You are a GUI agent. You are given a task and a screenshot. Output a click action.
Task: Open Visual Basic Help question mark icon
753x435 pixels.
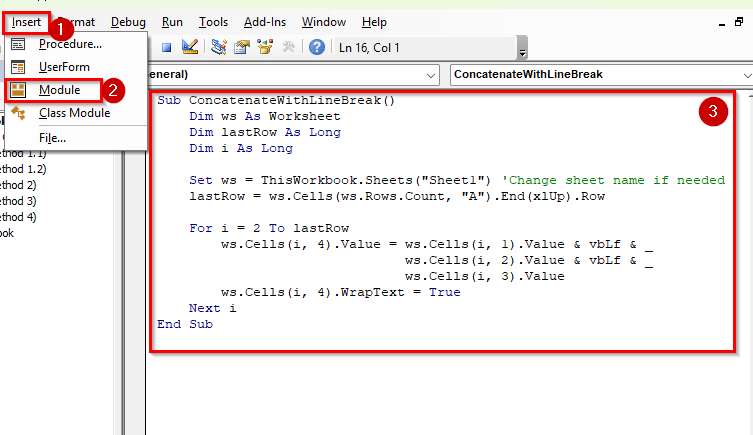(x=317, y=47)
